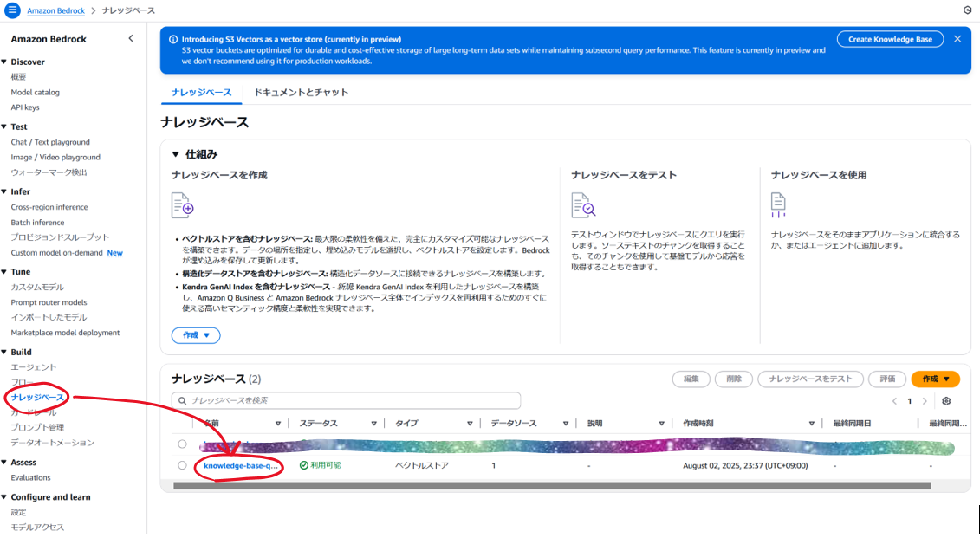Collapse the Tune section in sidebar

4,272
